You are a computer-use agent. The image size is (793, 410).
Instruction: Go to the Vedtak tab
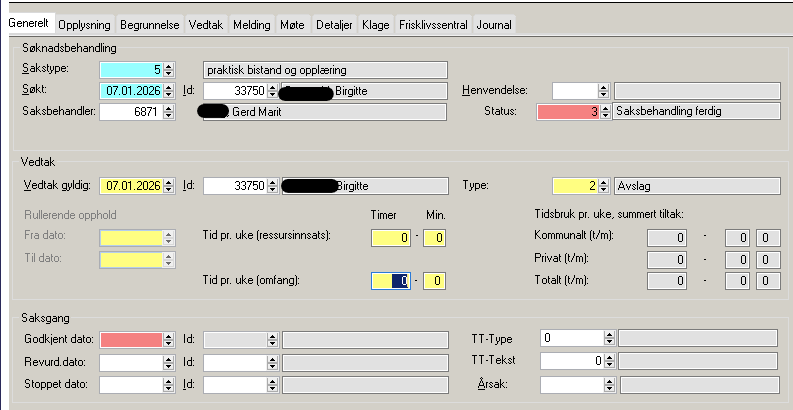point(207,25)
